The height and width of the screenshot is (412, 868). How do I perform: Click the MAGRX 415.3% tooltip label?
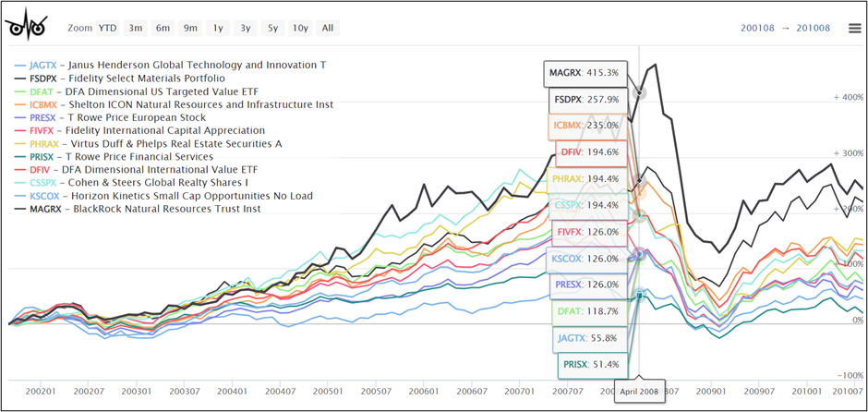click(x=586, y=72)
